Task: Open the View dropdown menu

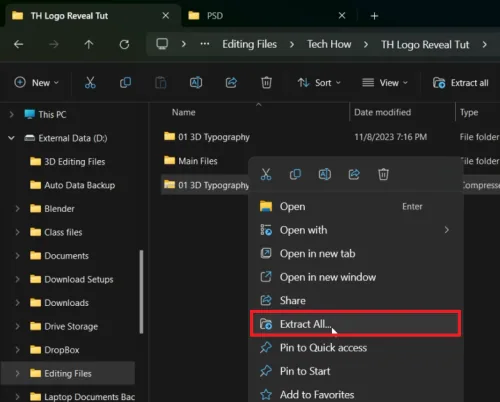Action: pyautogui.click(x=385, y=83)
